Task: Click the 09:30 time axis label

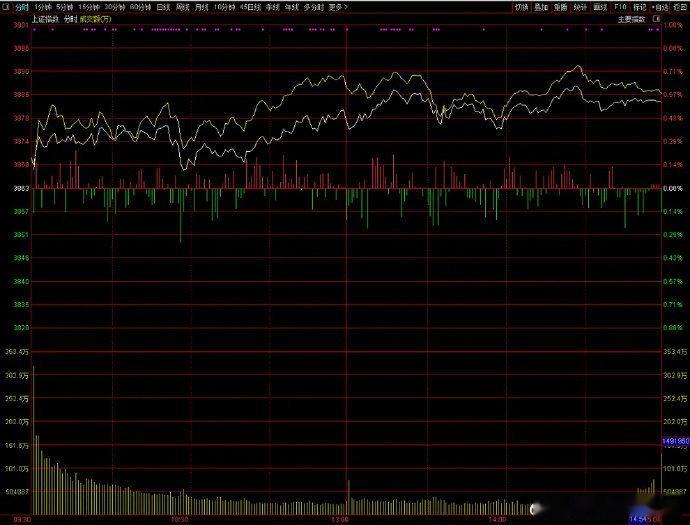Action: 22,520
